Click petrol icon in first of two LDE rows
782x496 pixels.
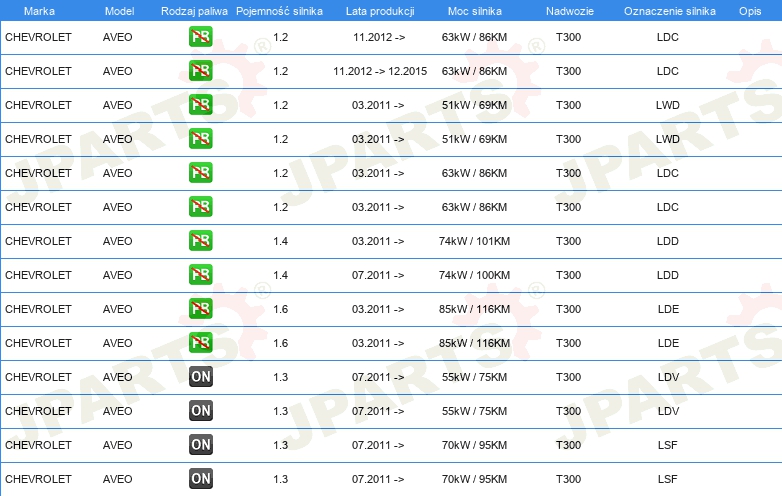[200, 309]
